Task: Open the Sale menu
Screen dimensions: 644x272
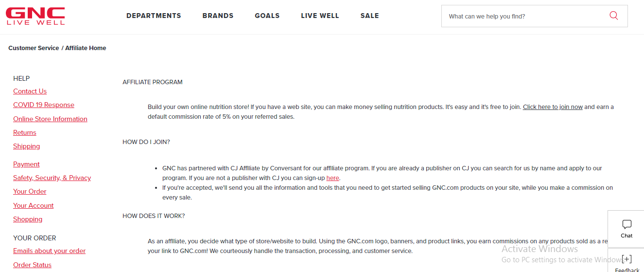Action: pos(369,16)
